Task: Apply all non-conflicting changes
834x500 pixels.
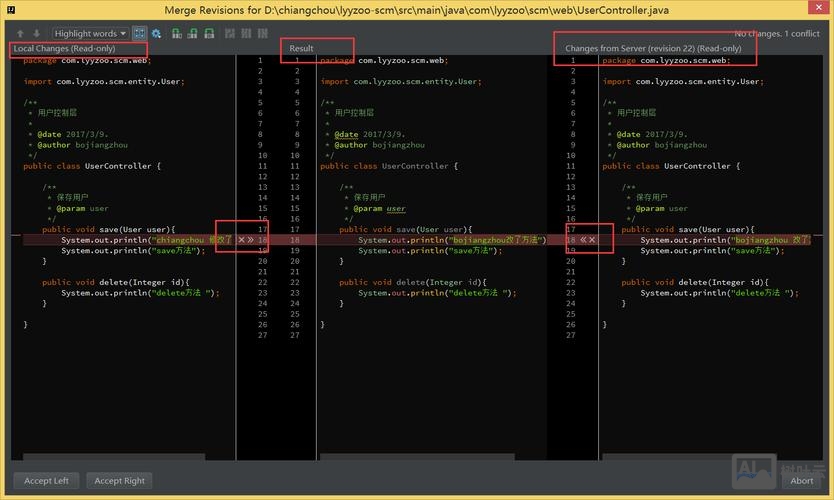Action: tap(193, 34)
